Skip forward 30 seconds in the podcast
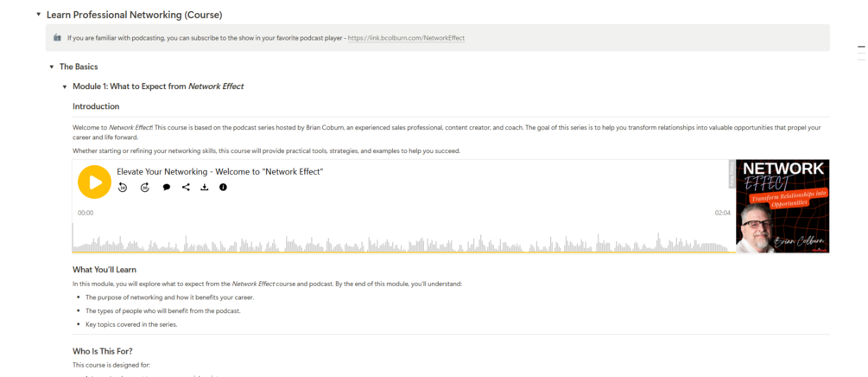868x377 pixels. click(x=145, y=188)
